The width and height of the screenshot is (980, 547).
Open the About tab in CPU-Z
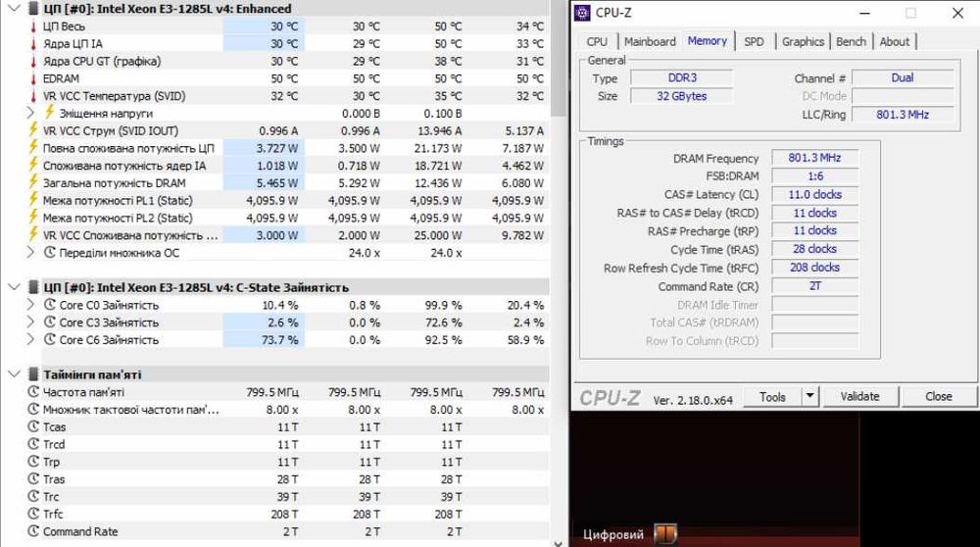895,42
